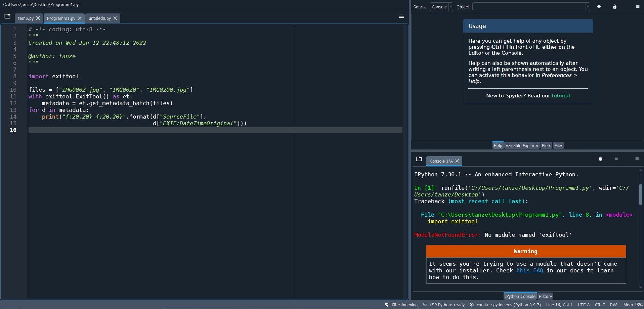Click the CRLF line-ending status entry
The height and width of the screenshot is (309, 644).
point(600,305)
